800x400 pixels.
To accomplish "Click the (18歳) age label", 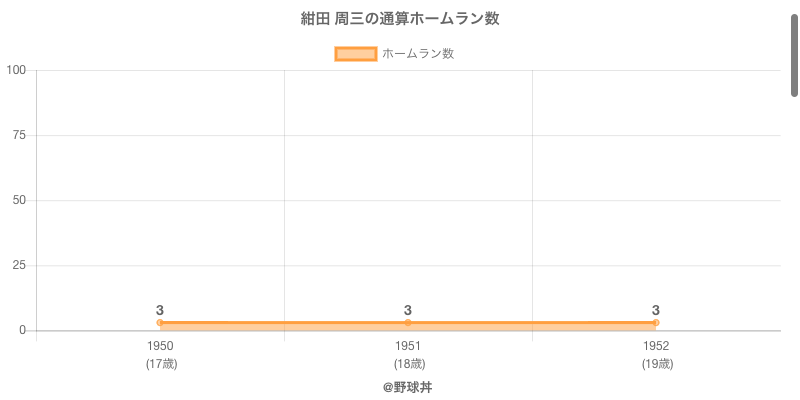I will point(409,364).
